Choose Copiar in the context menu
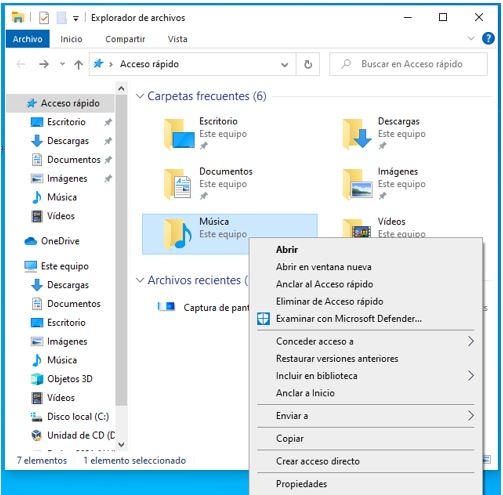 click(366, 439)
